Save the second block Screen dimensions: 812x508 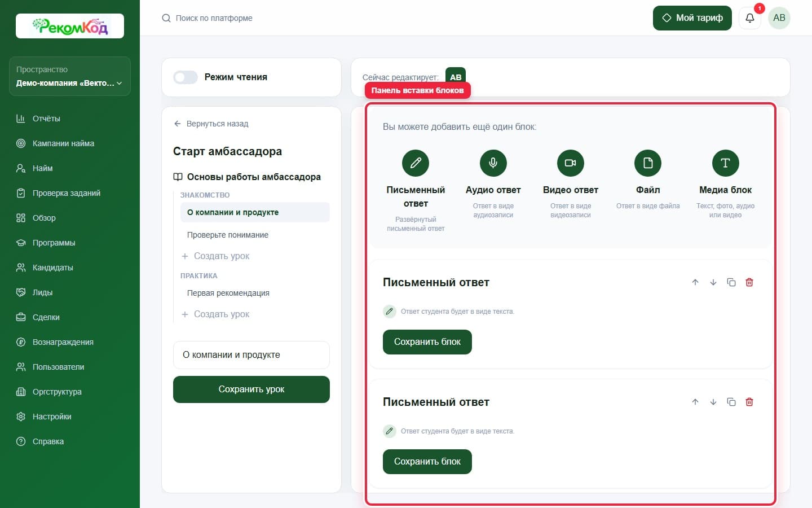click(427, 462)
